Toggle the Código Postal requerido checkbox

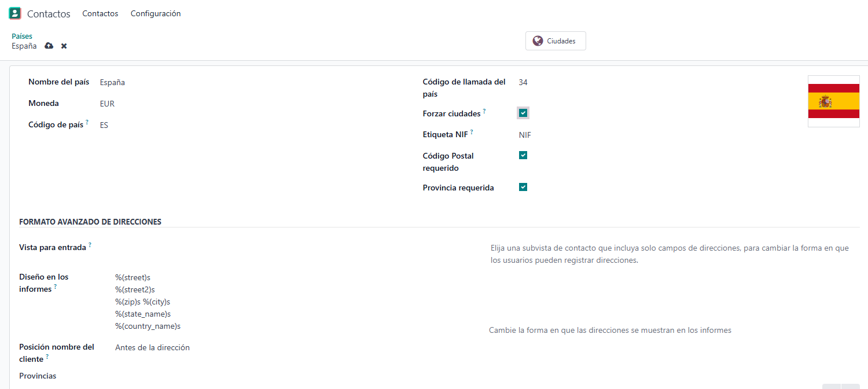(x=523, y=155)
